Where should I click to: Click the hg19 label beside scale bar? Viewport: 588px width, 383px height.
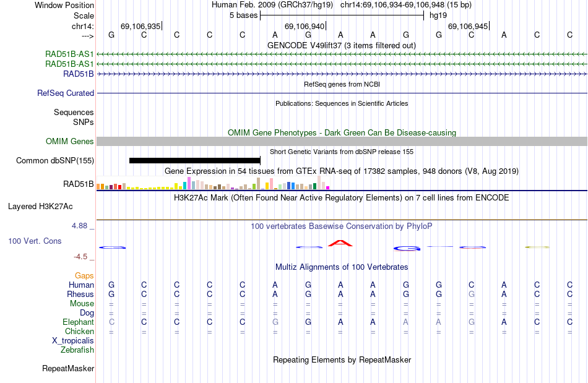click(438, 15)
